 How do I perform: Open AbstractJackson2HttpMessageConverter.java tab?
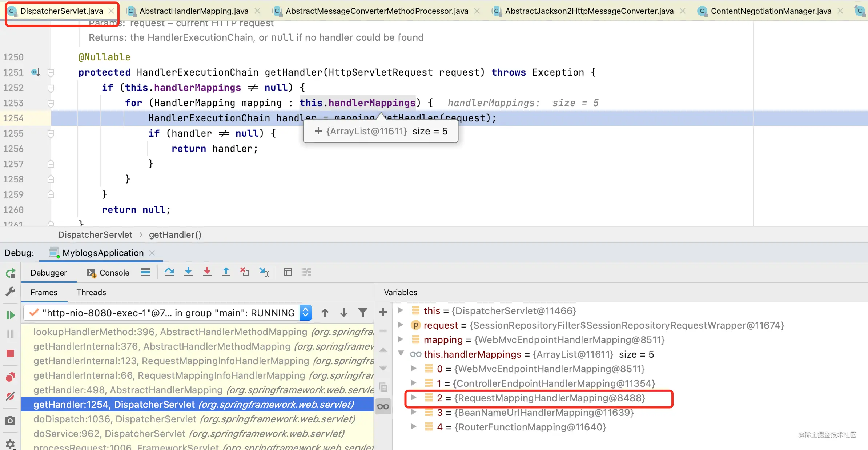tap(589, 11)
